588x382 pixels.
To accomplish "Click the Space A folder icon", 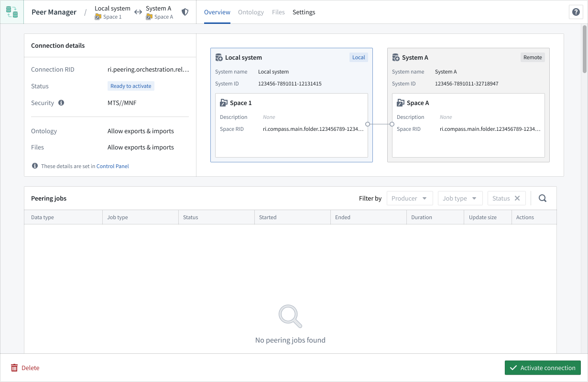I will pos(401,103).
